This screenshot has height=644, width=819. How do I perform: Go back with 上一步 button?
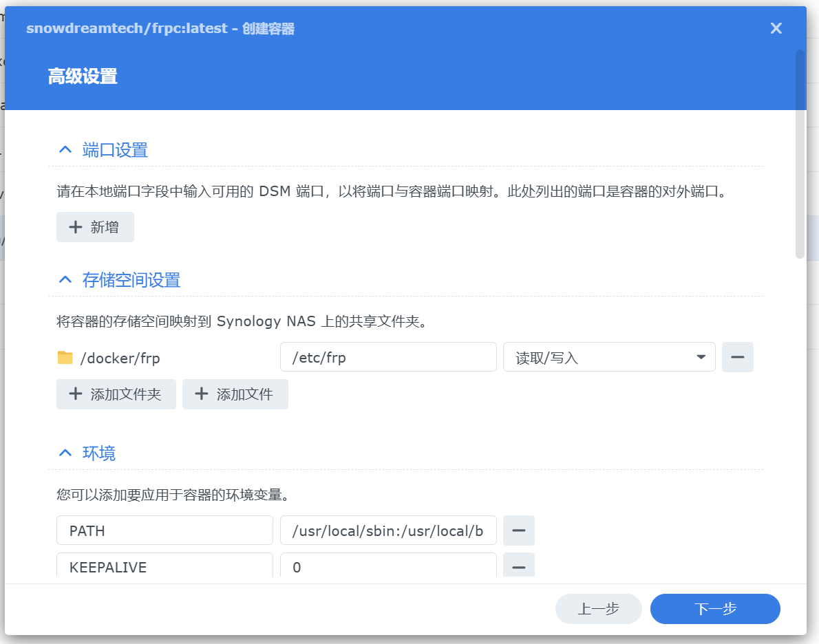pyautogui.click(x=598, y=609)
